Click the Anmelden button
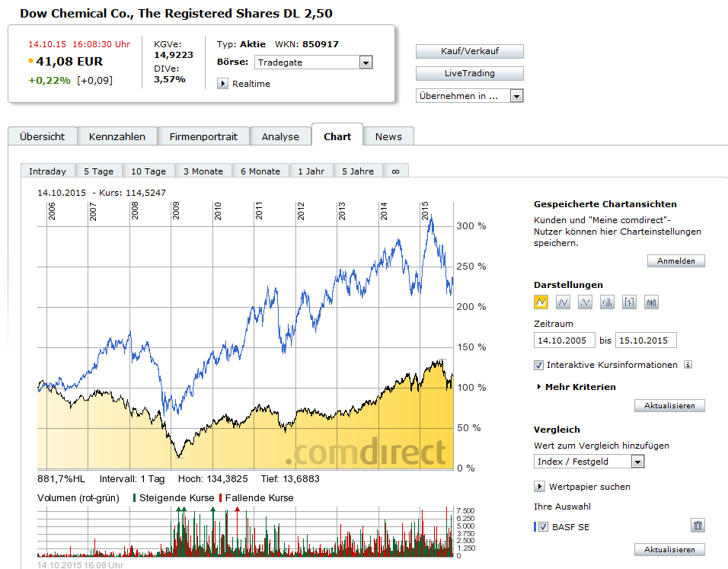Image resolution: width=728 pixels, height=569 pixels. point(676,261)
